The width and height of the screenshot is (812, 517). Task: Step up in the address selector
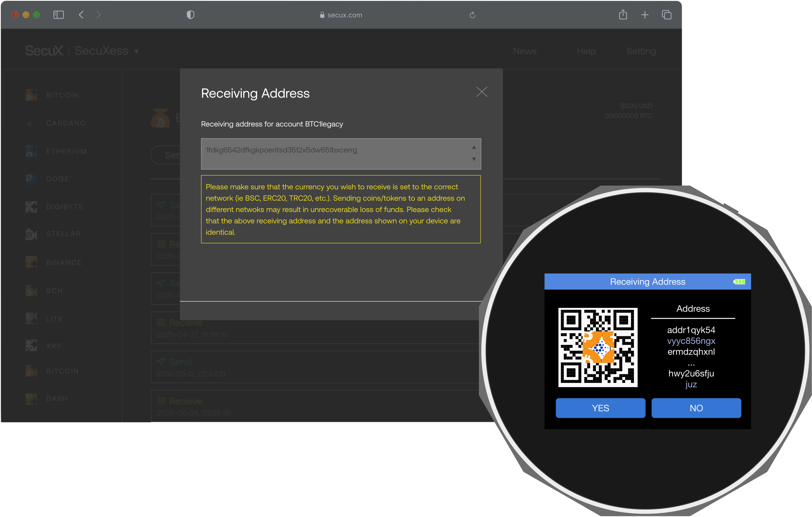(474, 147)
